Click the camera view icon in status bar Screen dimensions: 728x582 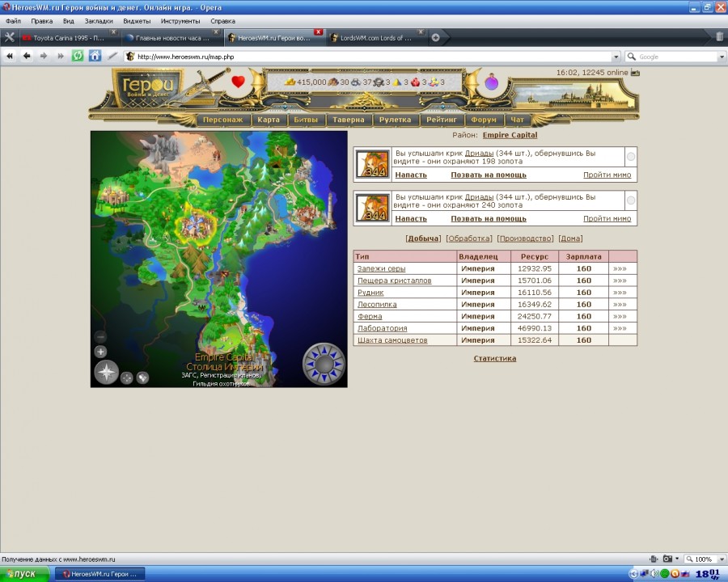667,559
